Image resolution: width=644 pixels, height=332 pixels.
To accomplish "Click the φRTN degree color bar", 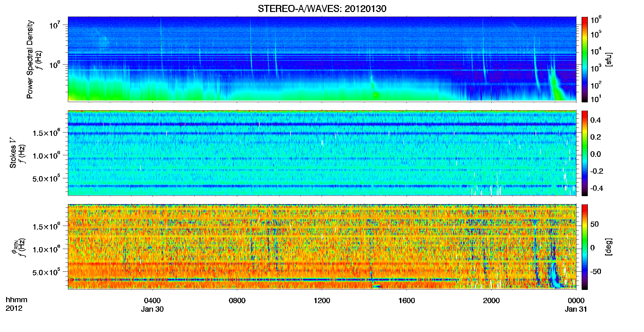I will click(585, 247).
